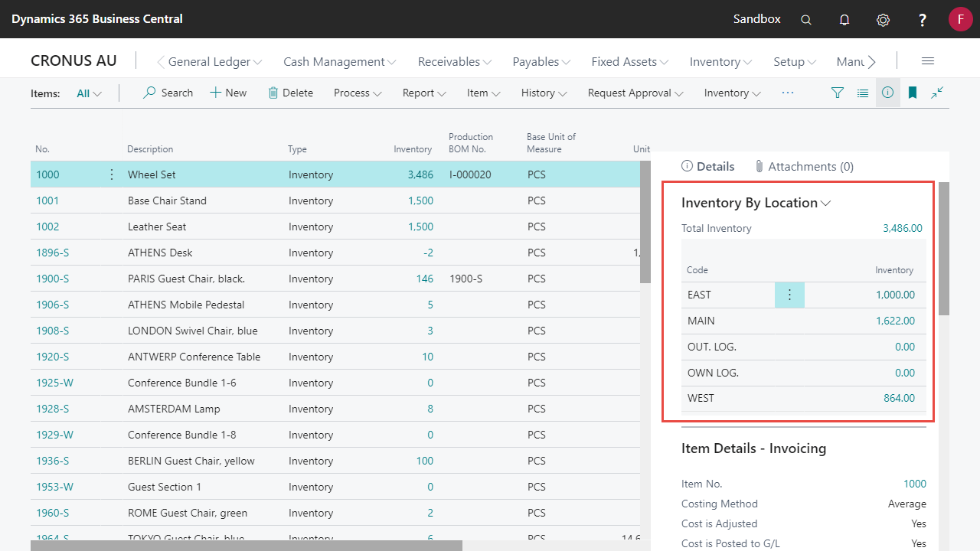Switch list layout view icon
Screen dimensions: 980x551
pyautogui.click(x=863, y=93)
